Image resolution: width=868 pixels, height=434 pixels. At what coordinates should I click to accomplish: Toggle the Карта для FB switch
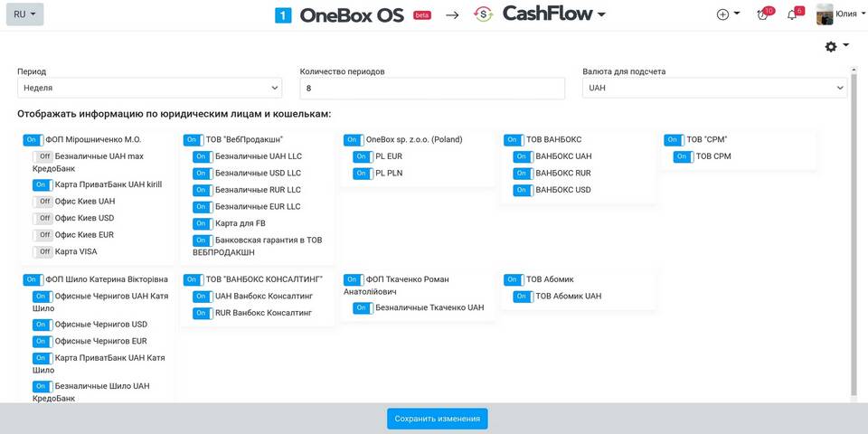tap(203, 223)
